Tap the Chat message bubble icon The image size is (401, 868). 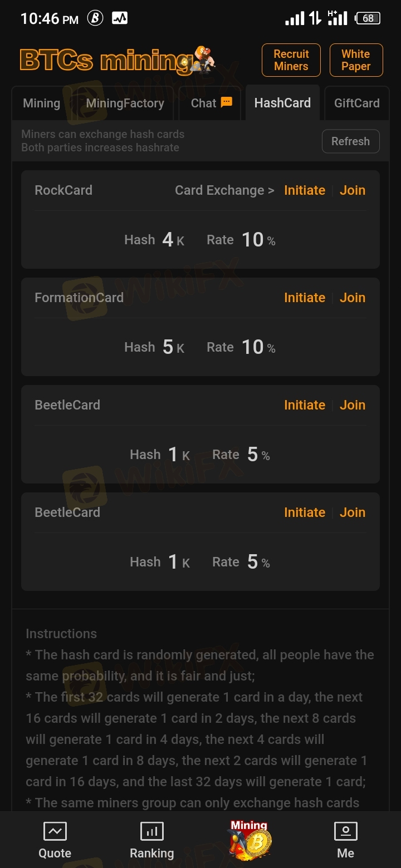[x=226, y=102]
